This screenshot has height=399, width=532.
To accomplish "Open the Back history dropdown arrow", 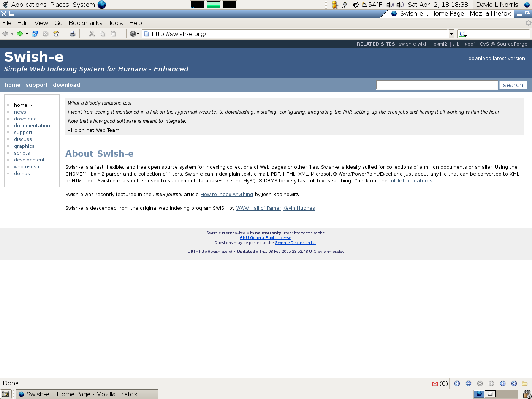I will 12,34.
